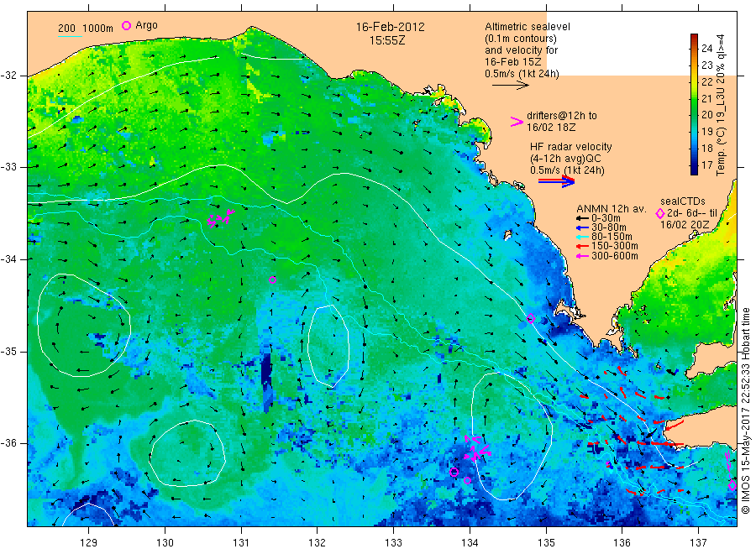Viewport: 756px width, 554px height.
Task: Click the magenta drifter cluster near 134E, 36.1S
Action: pos(477,448)
